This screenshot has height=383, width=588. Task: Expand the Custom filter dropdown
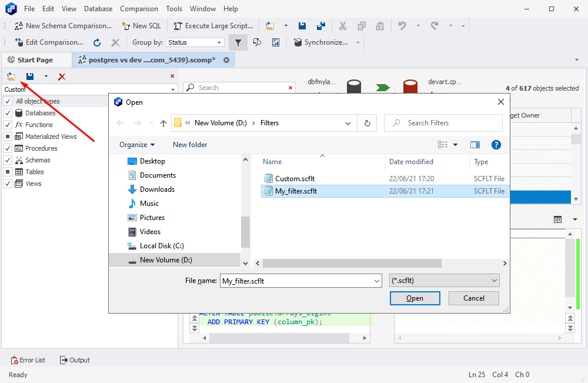(173, 89)
